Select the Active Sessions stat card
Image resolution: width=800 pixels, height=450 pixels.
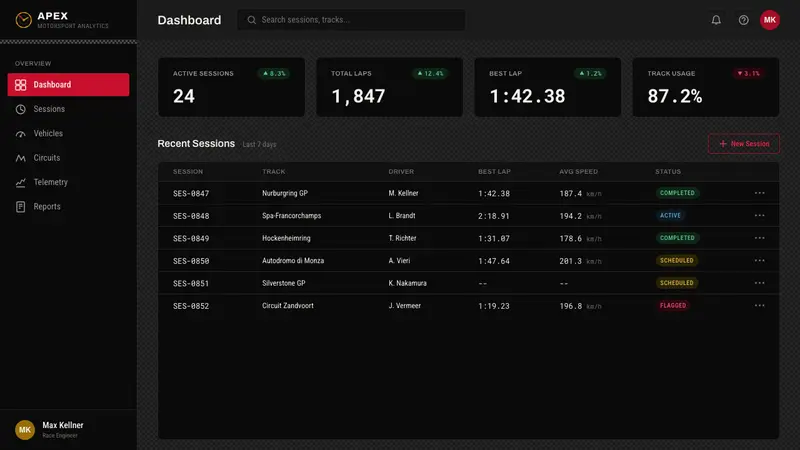point(231,87)
